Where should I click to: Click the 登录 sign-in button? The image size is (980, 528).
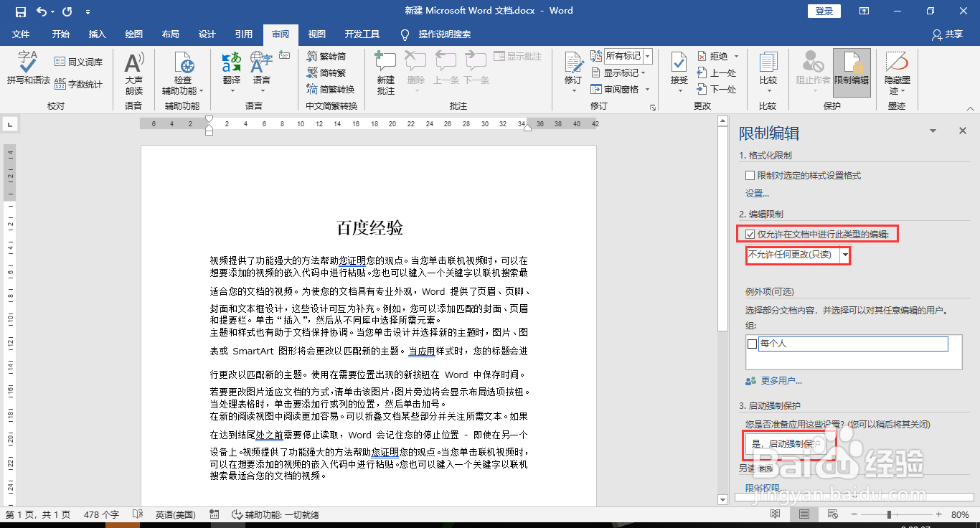824,11
